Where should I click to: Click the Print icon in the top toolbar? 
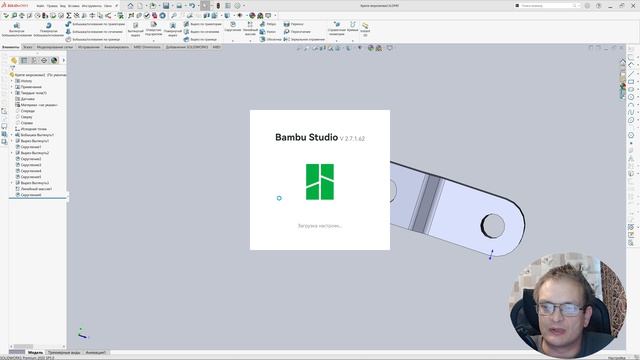coord(179,6)
